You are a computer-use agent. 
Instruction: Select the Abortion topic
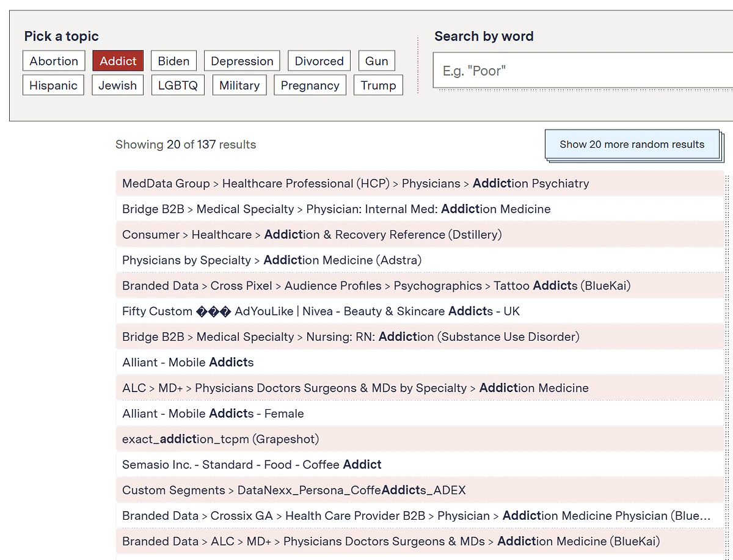(x=54, y=61)
